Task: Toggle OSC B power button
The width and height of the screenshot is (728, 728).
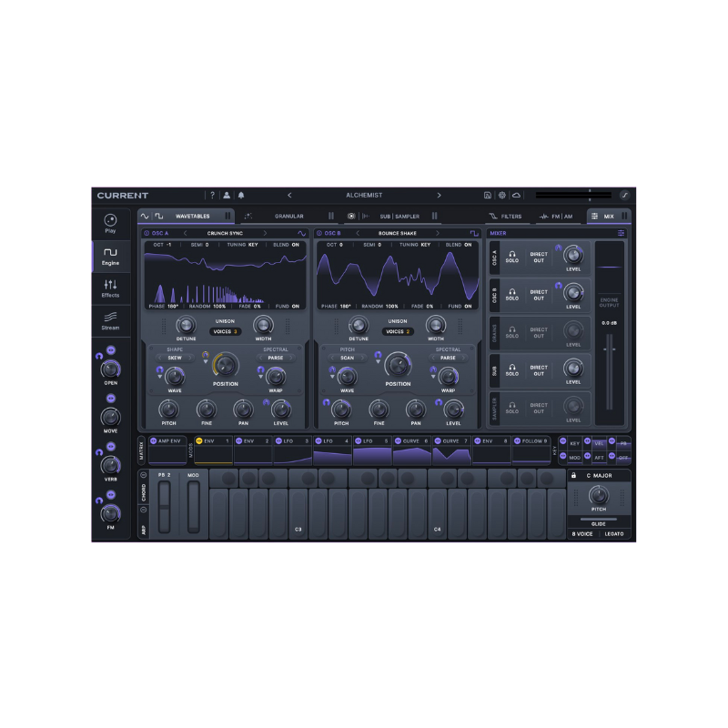Action: [x=319, y=233]
